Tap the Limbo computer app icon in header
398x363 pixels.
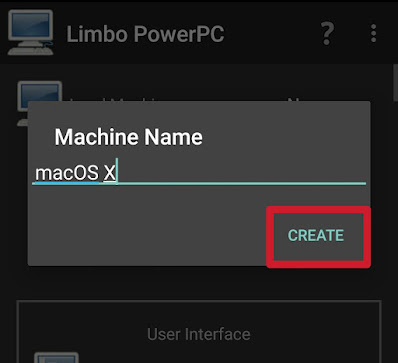coord(31,33)
